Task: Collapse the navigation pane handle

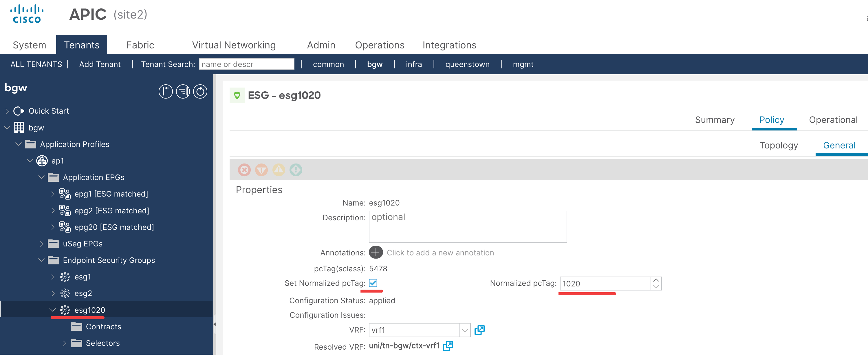Action: 215,324
